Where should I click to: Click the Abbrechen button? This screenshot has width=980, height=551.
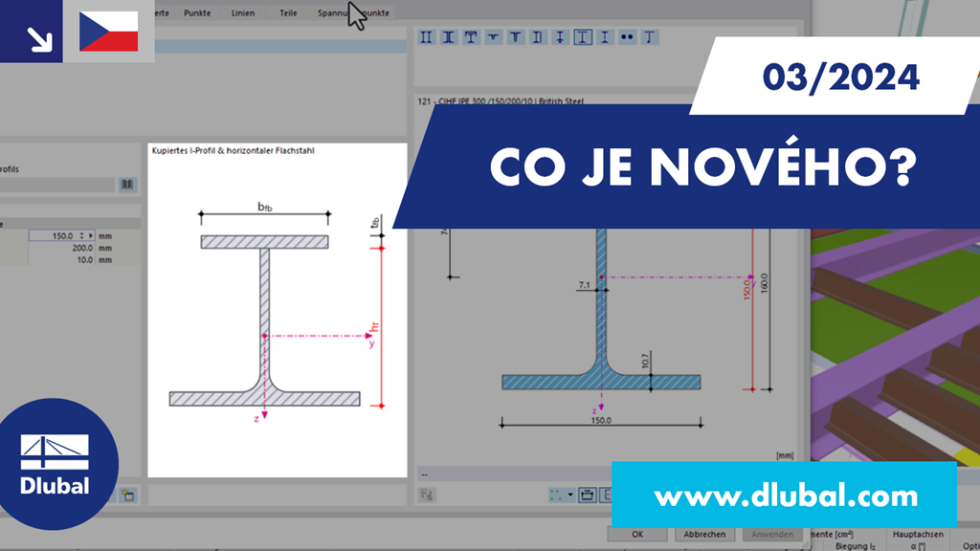[703, 534]
